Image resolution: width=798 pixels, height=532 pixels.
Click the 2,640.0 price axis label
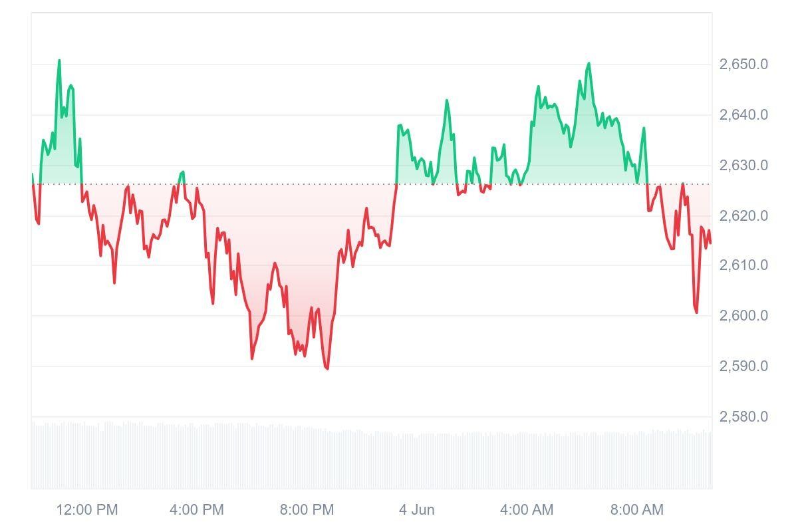click(743, 115)
